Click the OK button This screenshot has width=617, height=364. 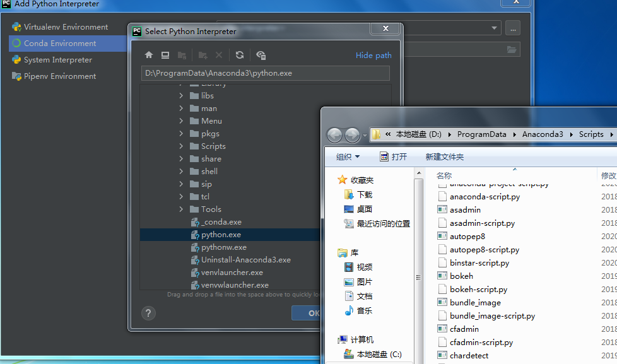click(307, 313)
